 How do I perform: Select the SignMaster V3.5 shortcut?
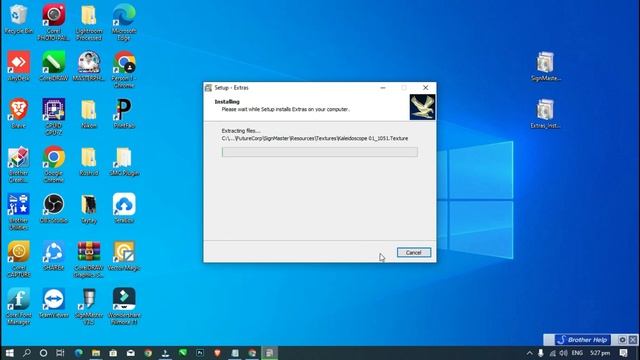pos(89,306)
